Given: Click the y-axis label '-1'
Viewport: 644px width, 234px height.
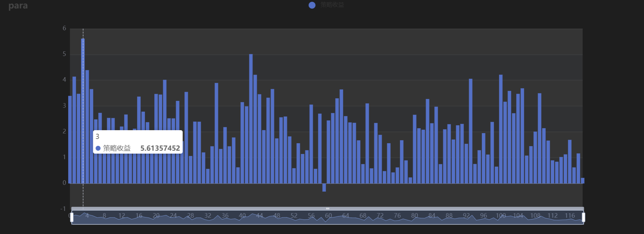Looking at the screenshot, I should (63, 209).
